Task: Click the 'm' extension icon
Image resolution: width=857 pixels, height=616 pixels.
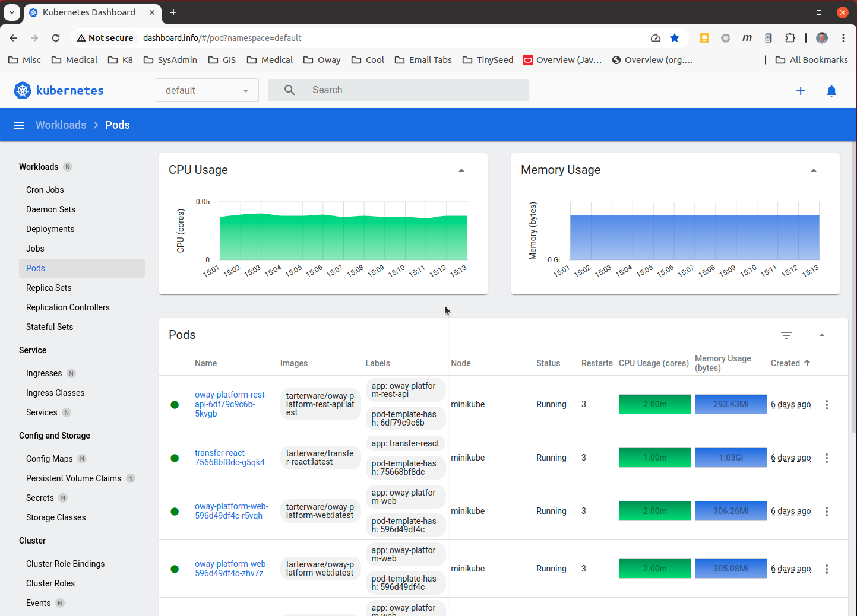Action: coord(747,38)
